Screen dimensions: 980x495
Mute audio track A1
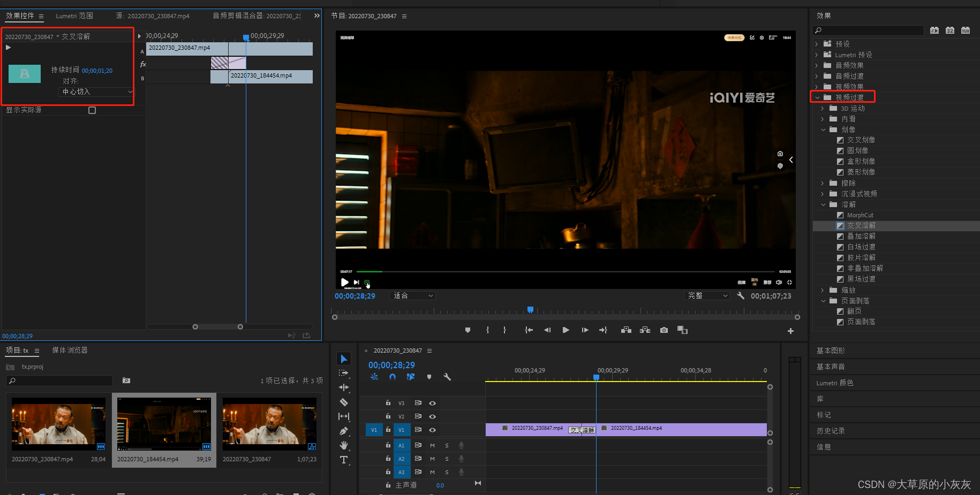[x=432, y=445]
